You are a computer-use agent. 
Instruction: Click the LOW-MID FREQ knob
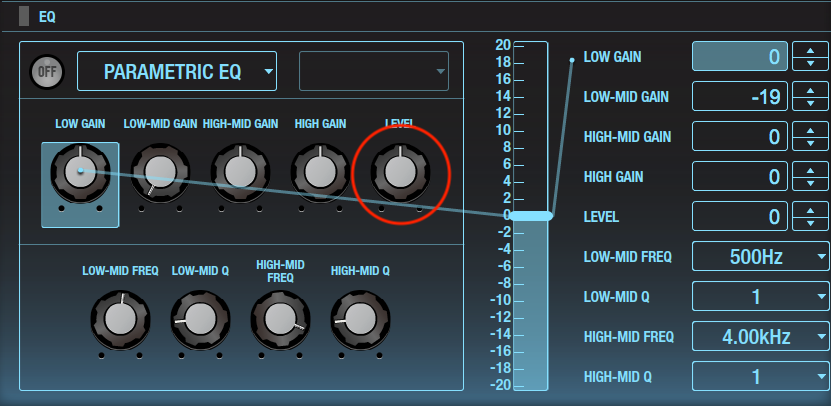[x=120, y=320]
